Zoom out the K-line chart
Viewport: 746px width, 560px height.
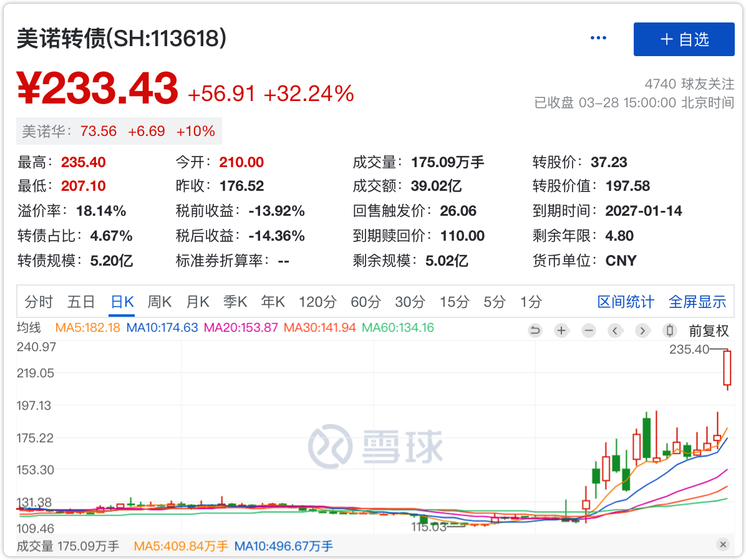(x=588, y=331)
